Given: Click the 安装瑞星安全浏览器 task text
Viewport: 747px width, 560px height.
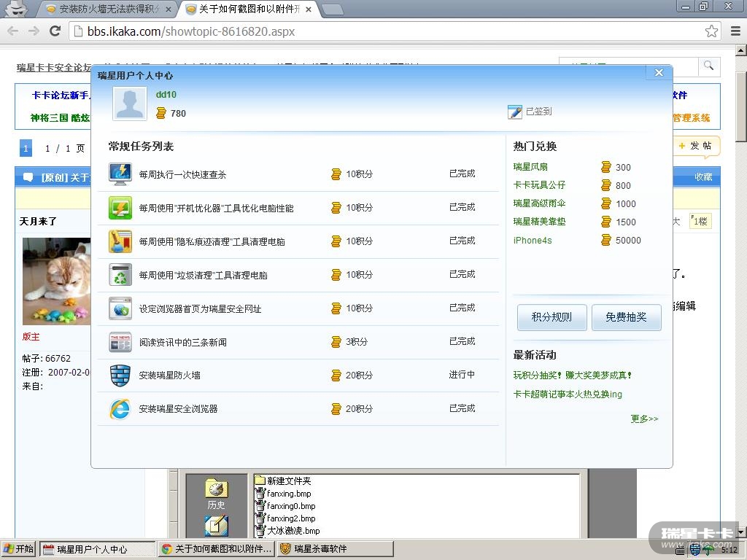Looking at the screenshot, I should 178,408.
